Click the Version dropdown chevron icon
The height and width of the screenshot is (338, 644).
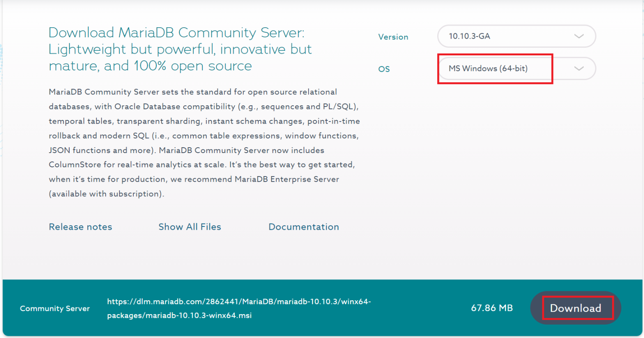coord(579,36)
